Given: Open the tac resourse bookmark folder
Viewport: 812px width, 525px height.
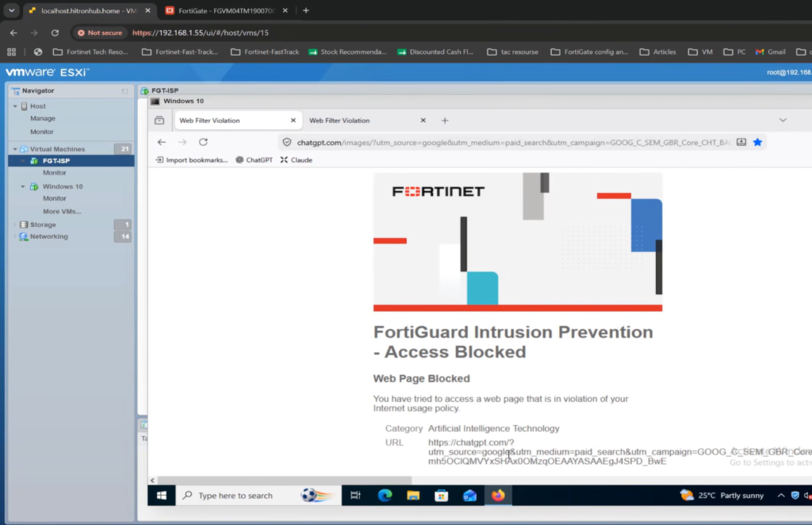Looking at the screenshot, I should (513, 52).
